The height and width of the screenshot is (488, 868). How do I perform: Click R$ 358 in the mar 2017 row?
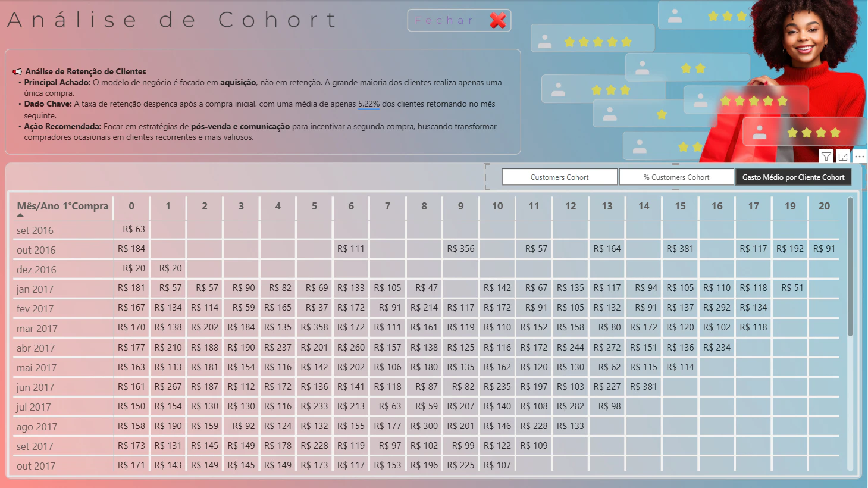click(x=314, y=327)
